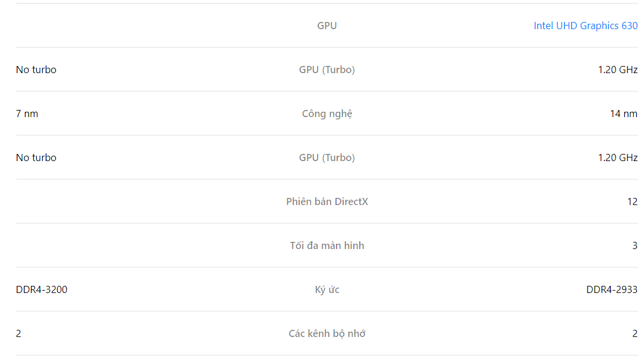Select the max displays value 3
Screen dimensions: 644x356
pos(635,245)
